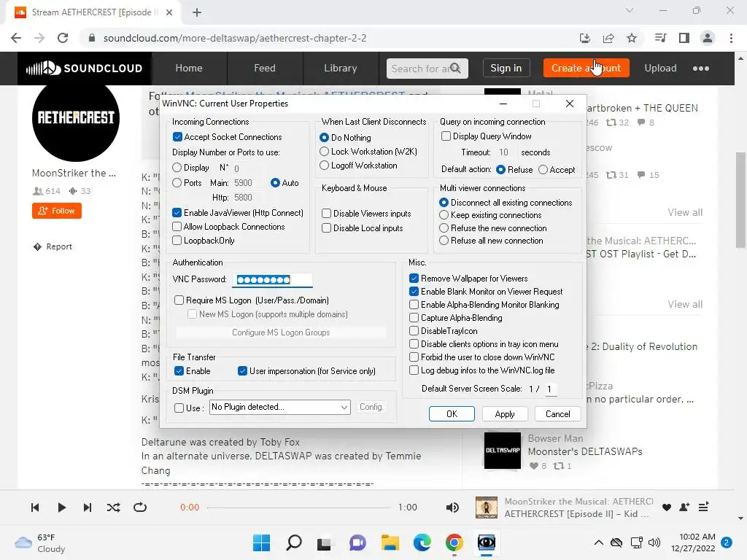Open the Chrome tab search chevron
This screenshot has width=747, height=560.
click(630, 10)
